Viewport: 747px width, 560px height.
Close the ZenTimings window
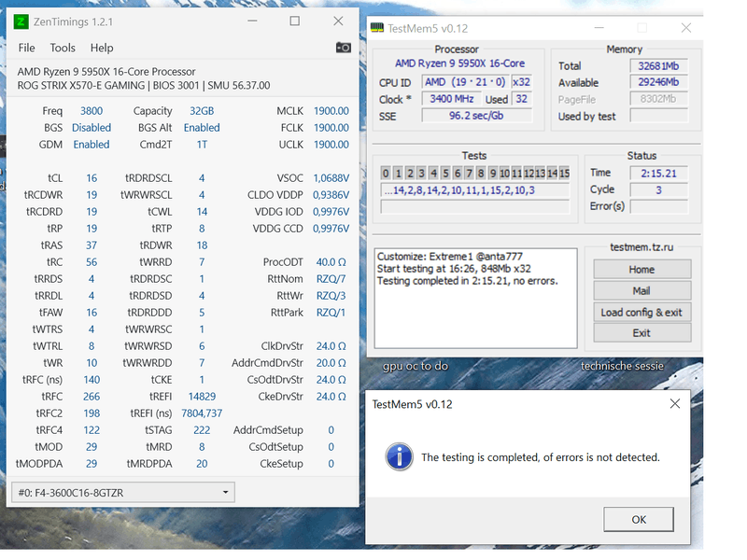tap(338, 21)
